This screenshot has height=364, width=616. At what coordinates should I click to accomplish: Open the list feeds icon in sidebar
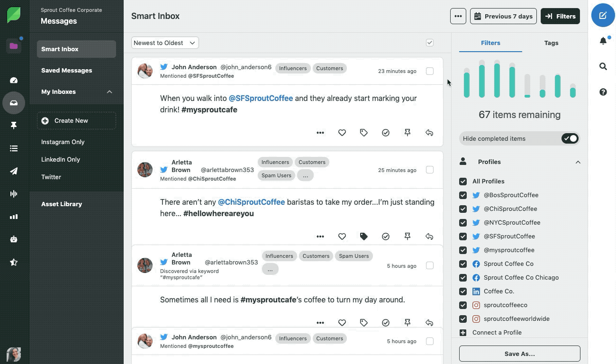coord(14,148)
